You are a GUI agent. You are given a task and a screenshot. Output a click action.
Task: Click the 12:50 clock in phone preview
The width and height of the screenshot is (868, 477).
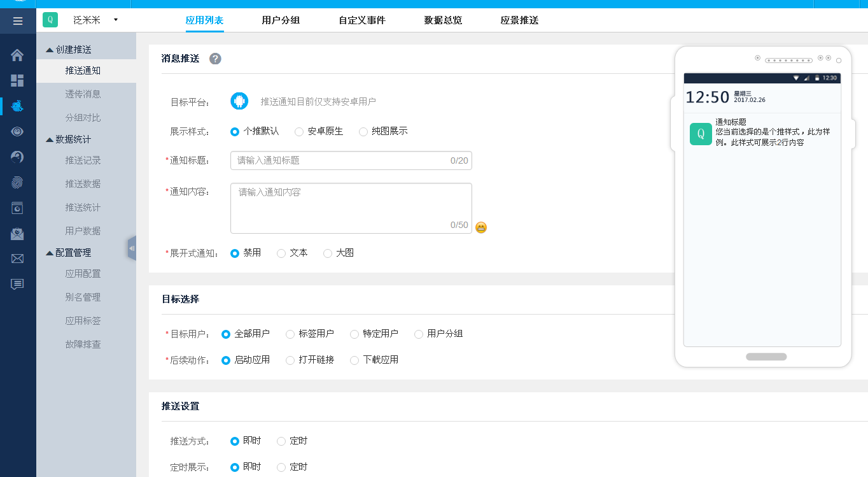708,97
